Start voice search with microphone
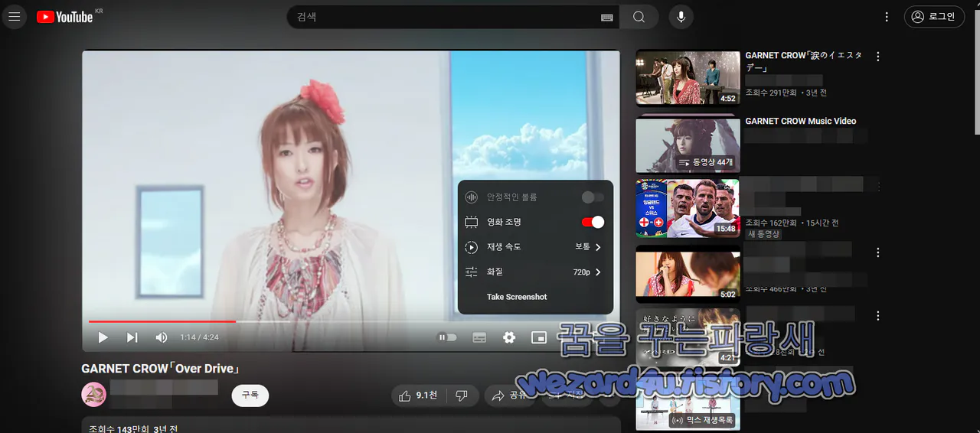Viewport: 980px width, 433px height. [x=681, y=17]
